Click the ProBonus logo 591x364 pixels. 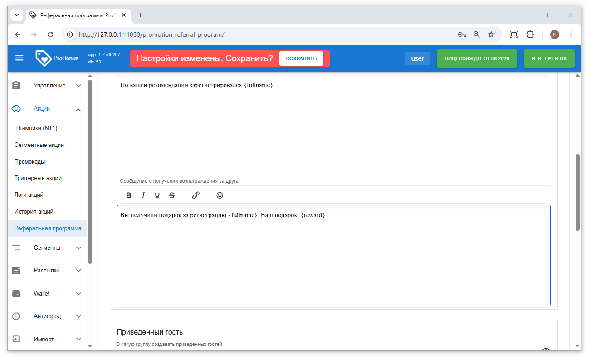[x=57, y=58]
